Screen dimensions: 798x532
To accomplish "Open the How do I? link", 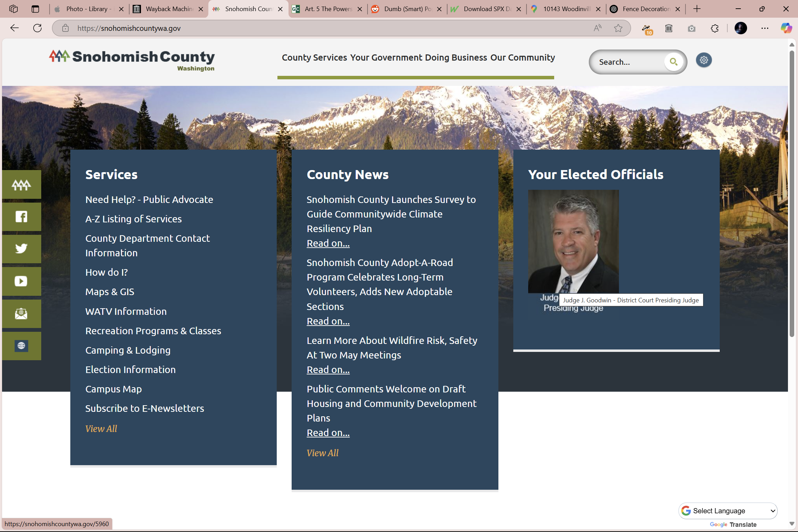I will tap(107, 272).
